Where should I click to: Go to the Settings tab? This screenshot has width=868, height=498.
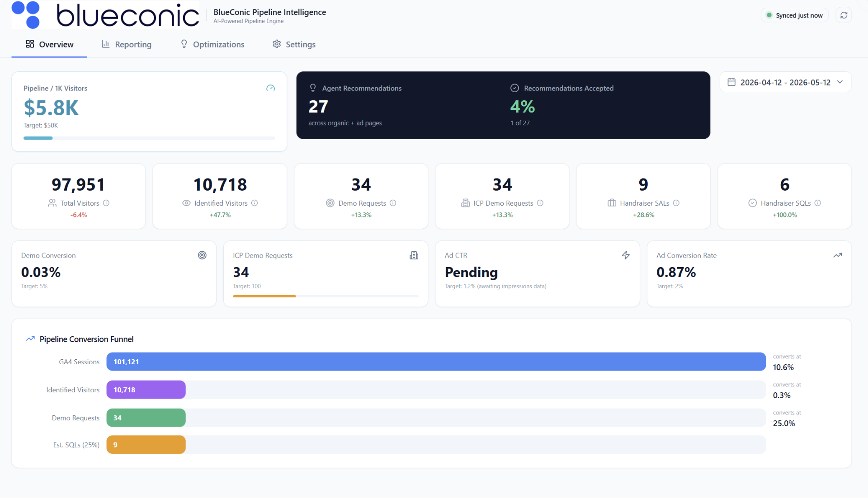point(294,44)
